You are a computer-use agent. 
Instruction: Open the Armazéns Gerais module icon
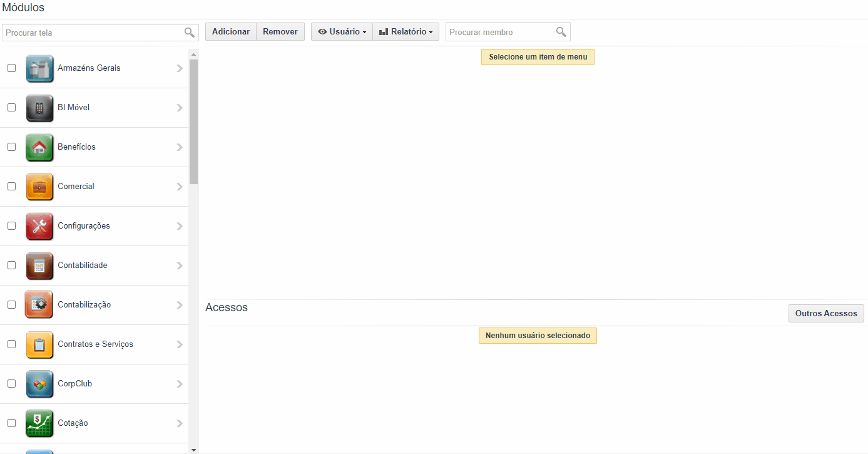[x=39, y=68]
